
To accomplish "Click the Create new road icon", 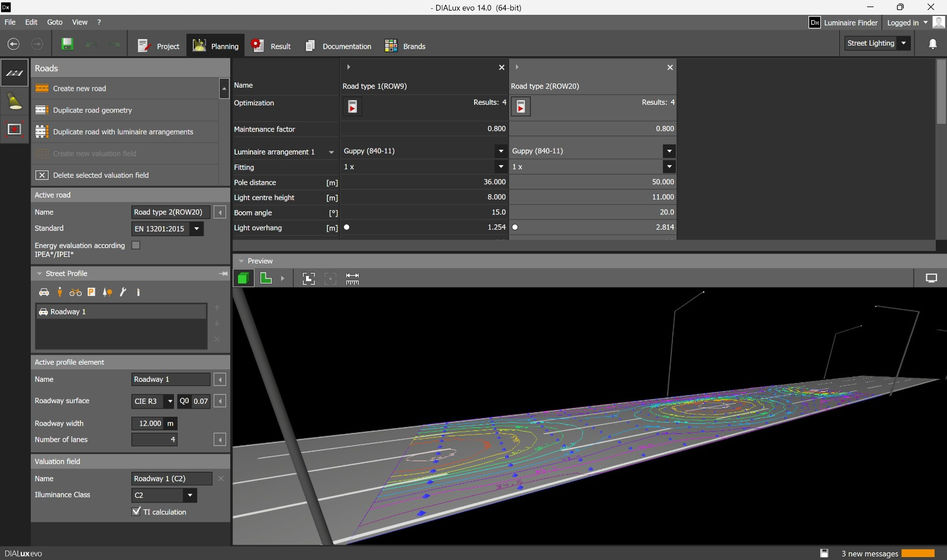I will point(42,89).
